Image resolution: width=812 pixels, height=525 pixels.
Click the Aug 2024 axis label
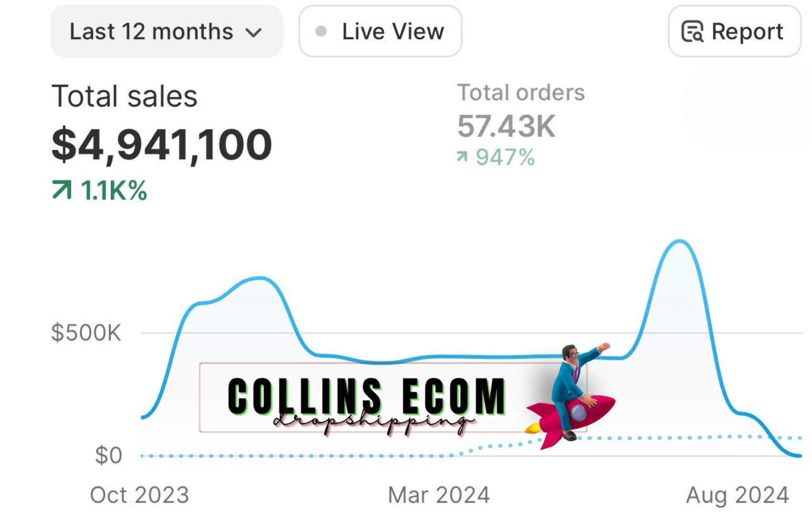pyautogui.click(x=737, y=495)
